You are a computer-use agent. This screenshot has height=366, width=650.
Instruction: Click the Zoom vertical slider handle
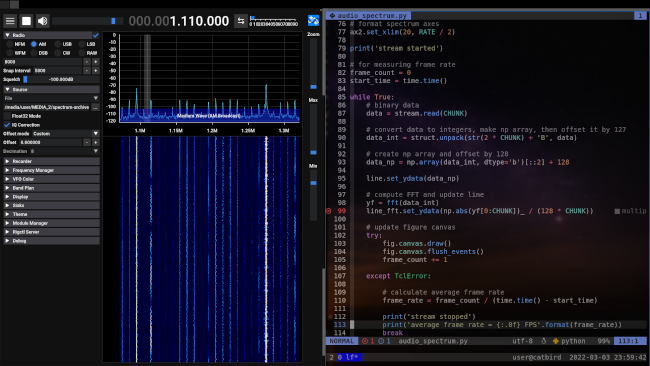coord(313,87)
